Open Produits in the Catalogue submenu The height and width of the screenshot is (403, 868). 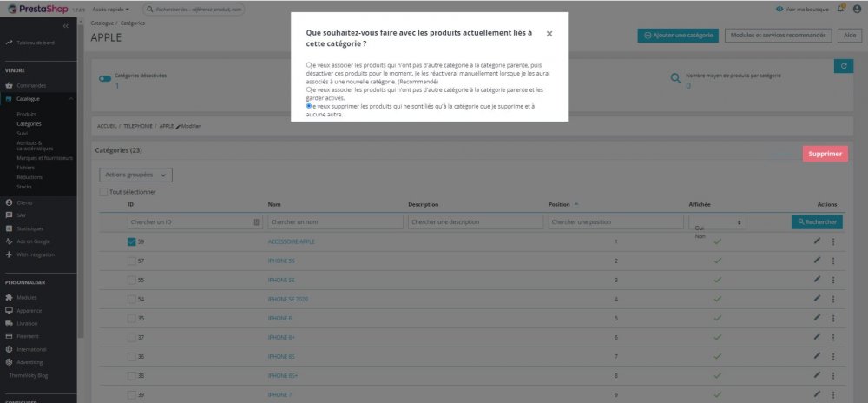(26, 114)
